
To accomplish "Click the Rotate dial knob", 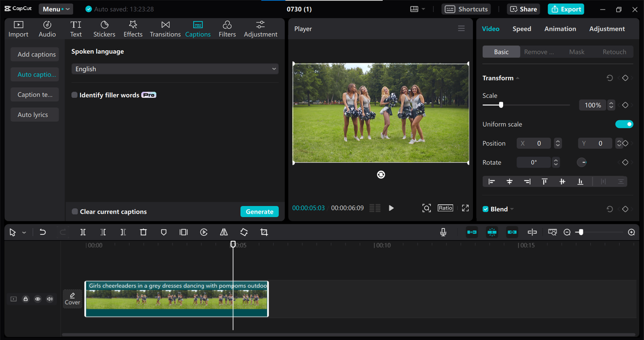I will (x=582, y=162).
